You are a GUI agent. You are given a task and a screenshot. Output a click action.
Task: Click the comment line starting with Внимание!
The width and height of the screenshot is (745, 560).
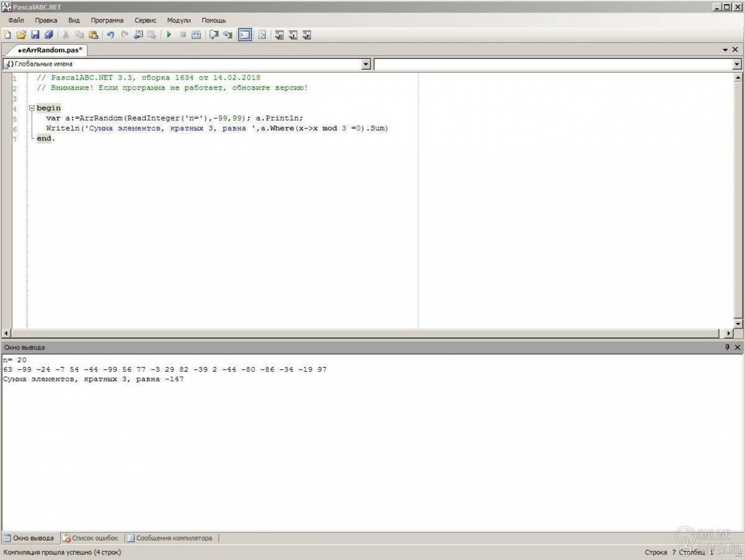click(172, 88)
